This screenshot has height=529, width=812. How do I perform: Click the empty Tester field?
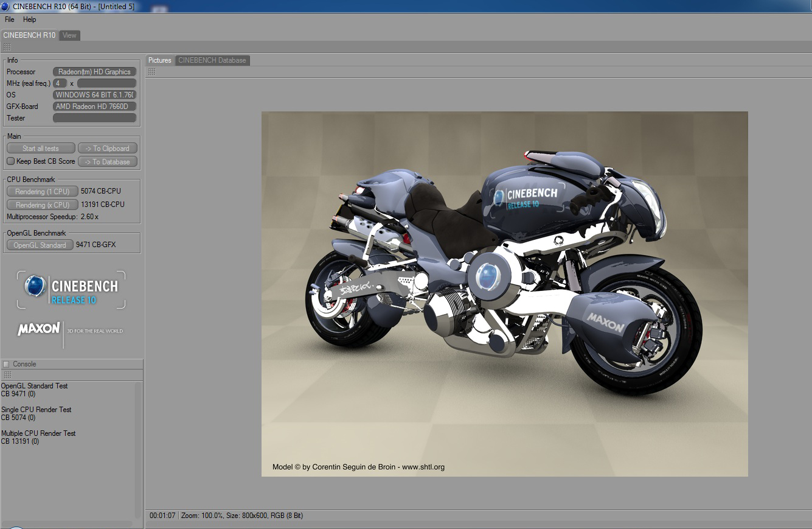coord(94,118)
